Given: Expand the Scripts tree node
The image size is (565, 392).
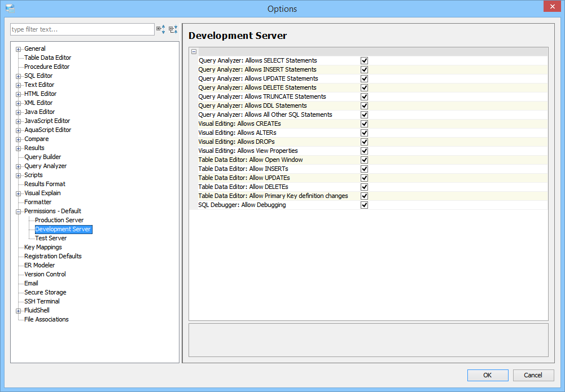Looking at the screenshot, I should point(19,175).
